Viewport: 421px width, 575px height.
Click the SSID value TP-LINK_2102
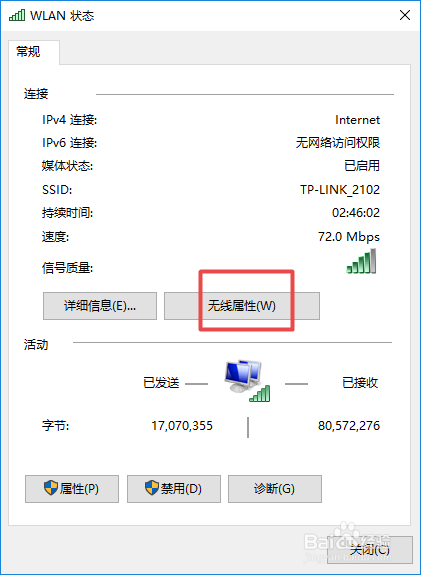(340, 190)
